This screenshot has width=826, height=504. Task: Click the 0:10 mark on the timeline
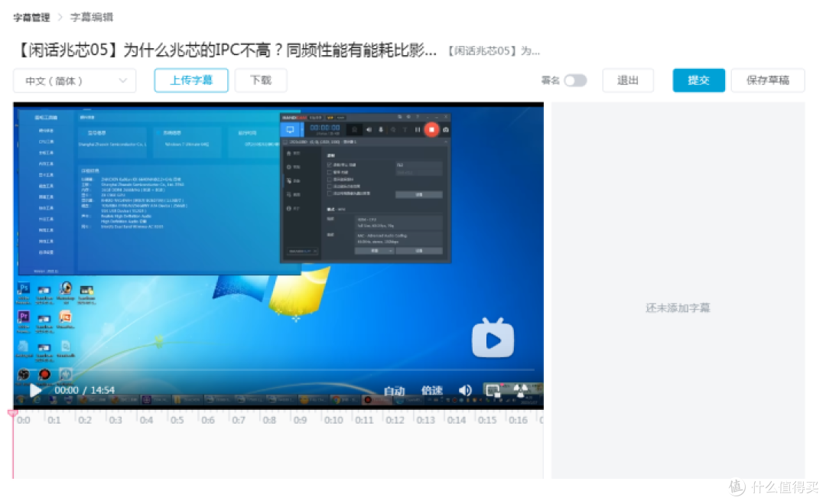click(x=333, y=421)
